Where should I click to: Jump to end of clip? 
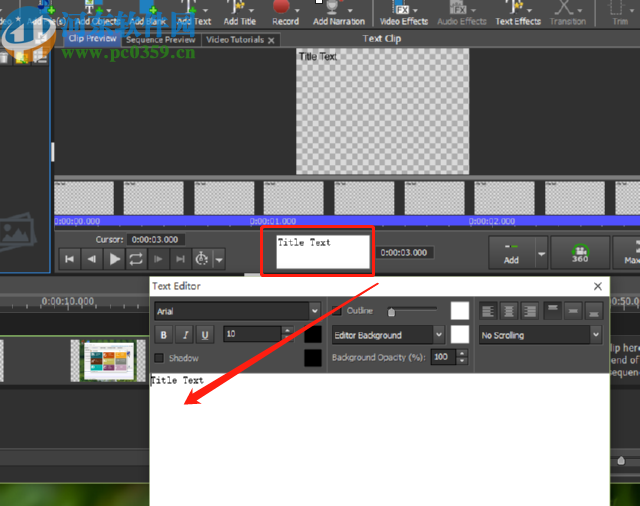coord(180,259)
